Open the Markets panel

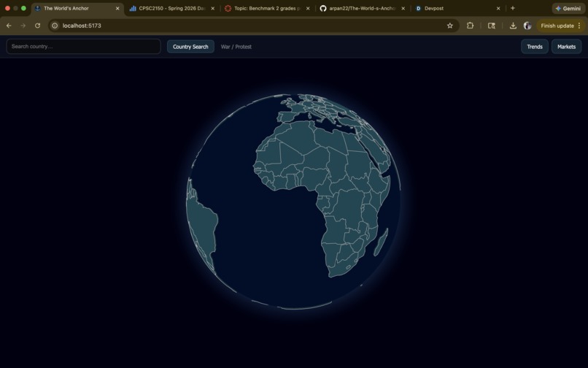tap(566, 47)
